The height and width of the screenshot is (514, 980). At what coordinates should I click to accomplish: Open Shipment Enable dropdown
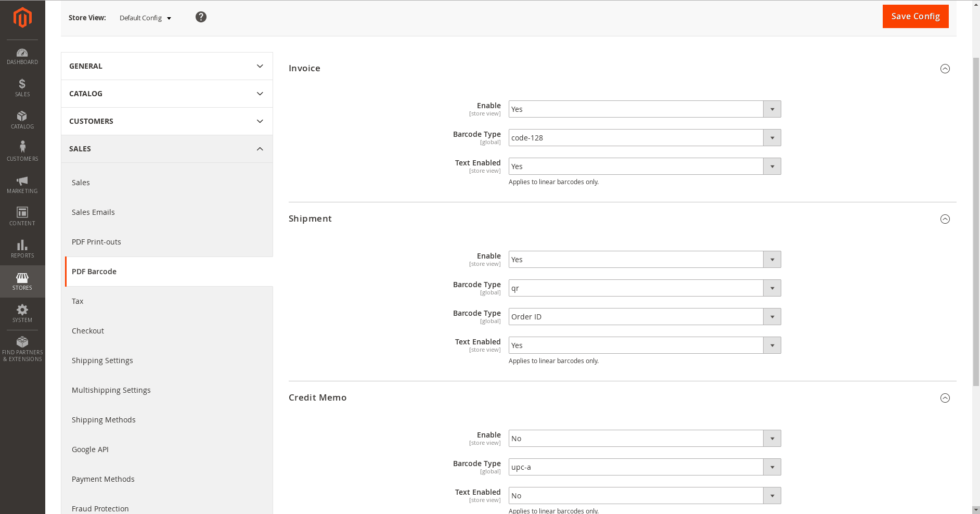(x=645, y=260)
